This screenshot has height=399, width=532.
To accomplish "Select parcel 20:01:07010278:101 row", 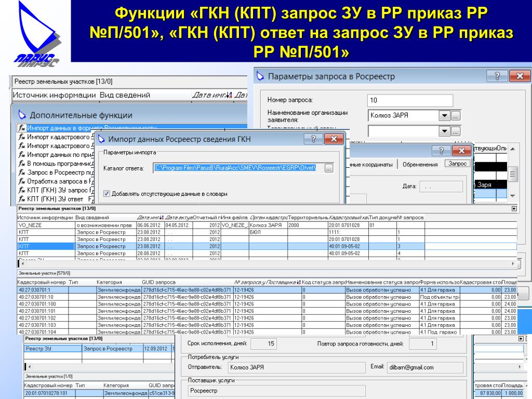I will tap(99, 393).
